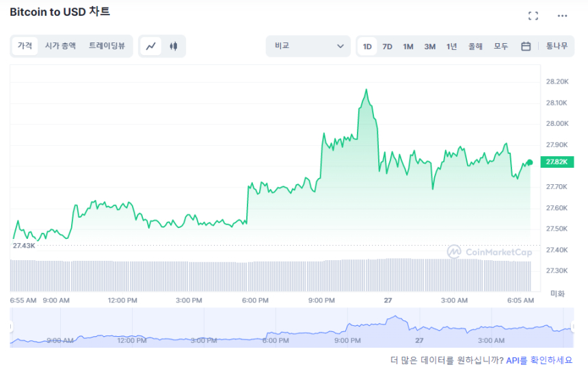Switch to the candlestick chart icon
Image resolution: width=588 pixels, height=369 pixels.
click(x=174, y=47)
